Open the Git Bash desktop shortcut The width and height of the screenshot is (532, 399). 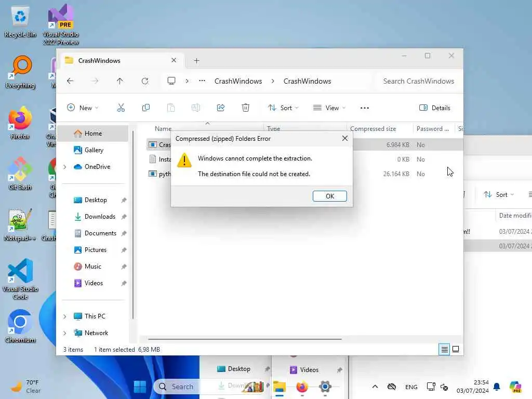20,174
